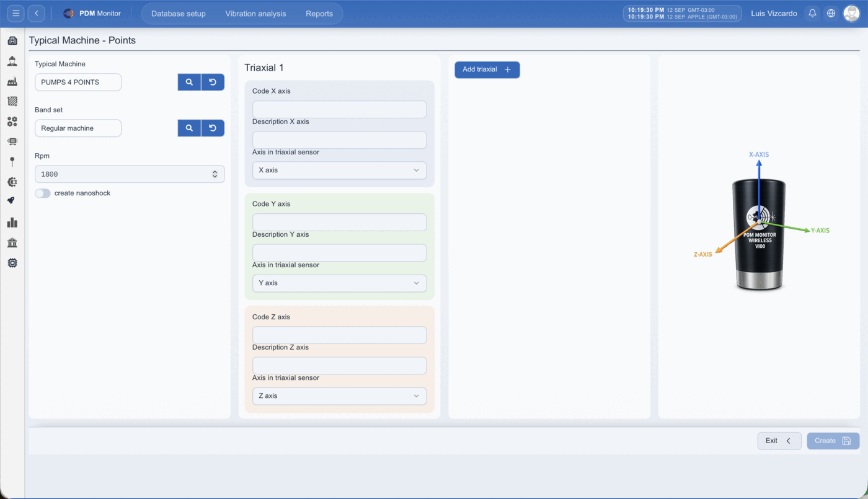The image size is (868, 499).
Task: Click the PDM Monitor logo
Action: pyautogui.click(x=92, y=13)
